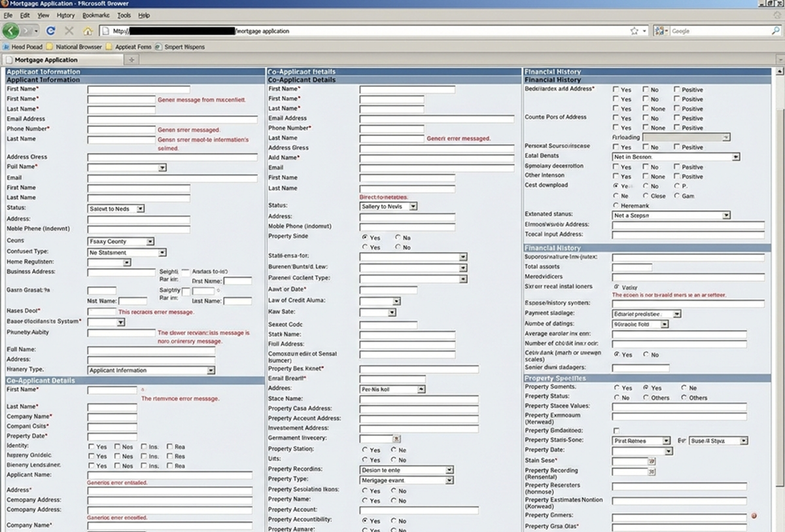This screenshot has width=785, height=532.
Task: Check the Property Bmdaritoeo checkbox
Action: 616,431
